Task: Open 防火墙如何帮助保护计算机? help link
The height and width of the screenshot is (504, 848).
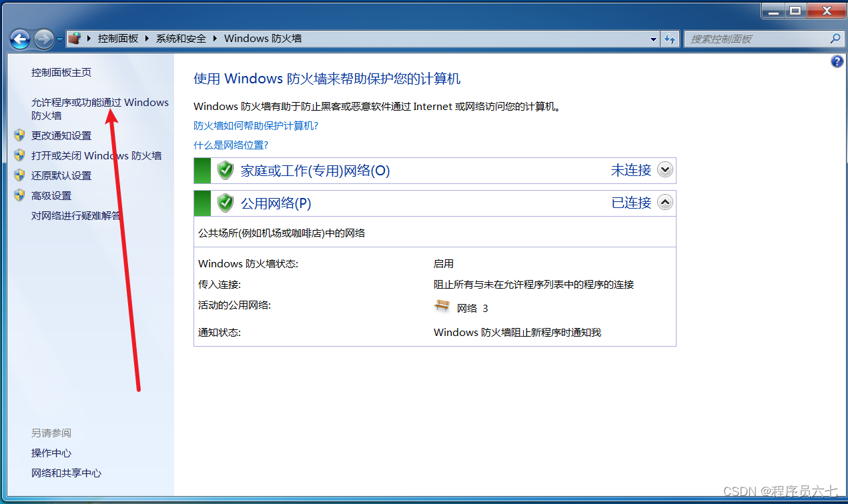Action: pyautogui.click(x=256, y=125)
